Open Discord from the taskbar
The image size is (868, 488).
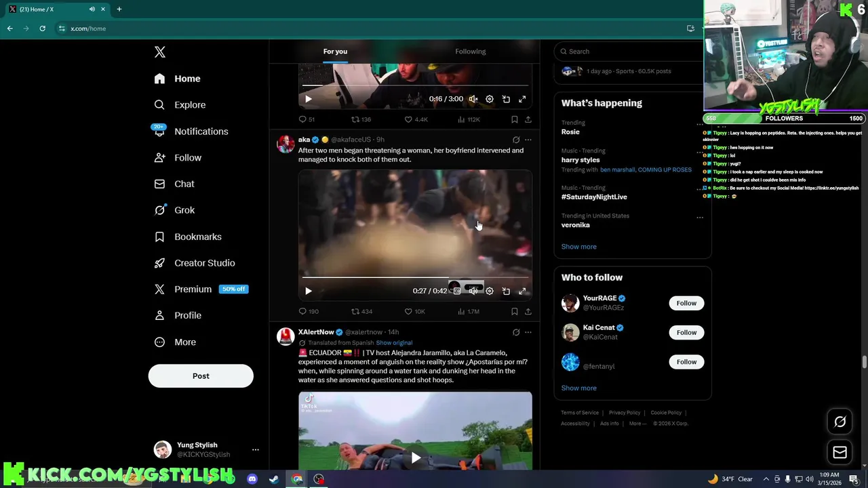pyautogui.click(x=252, y=479)
